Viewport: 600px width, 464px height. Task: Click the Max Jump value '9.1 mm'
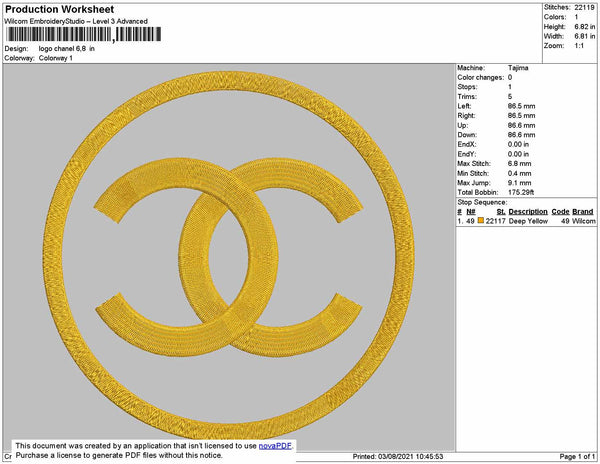click(x=520, y=183)
